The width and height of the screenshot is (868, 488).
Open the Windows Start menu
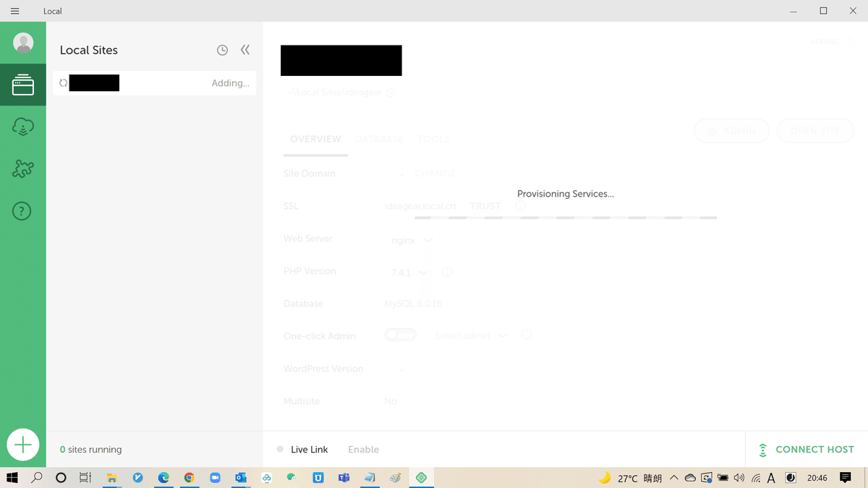coord(12,478)
